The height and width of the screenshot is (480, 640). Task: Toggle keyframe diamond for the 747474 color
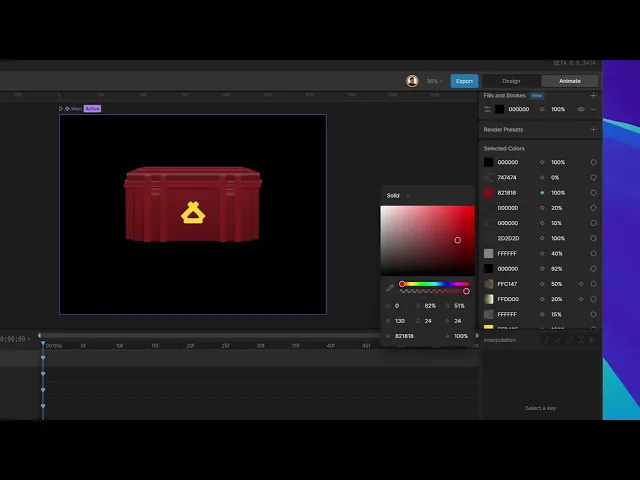(x=542, y=178)
